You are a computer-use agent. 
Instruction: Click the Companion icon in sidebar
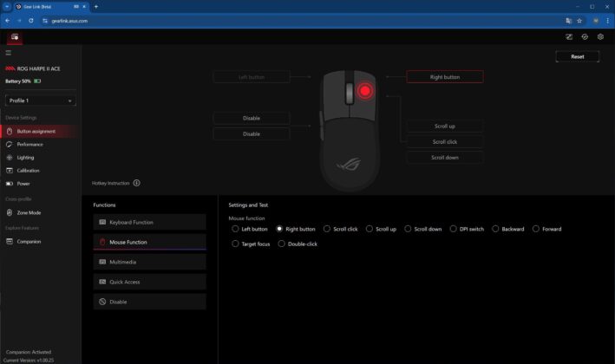10,241
